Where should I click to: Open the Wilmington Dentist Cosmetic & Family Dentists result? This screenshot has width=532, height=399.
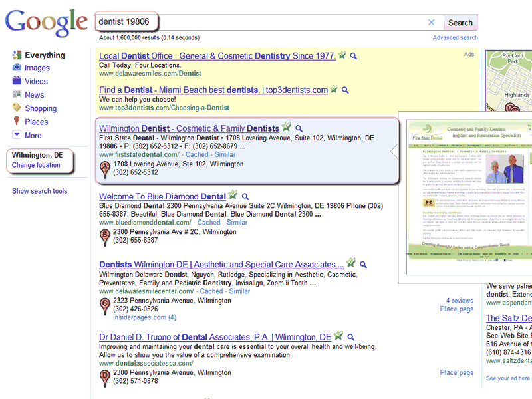click(189, 128)
